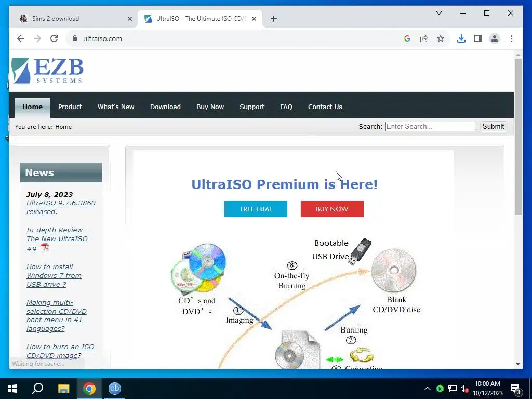Reload the ultraiso.com page
Viewport: 532px width, 399px height.
pos(54,38)
